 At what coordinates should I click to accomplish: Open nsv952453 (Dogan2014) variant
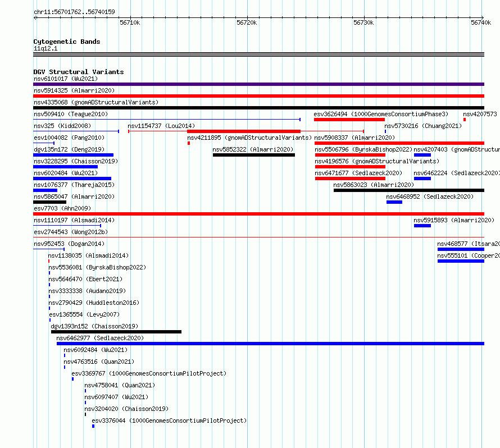[x=69, y=244]
